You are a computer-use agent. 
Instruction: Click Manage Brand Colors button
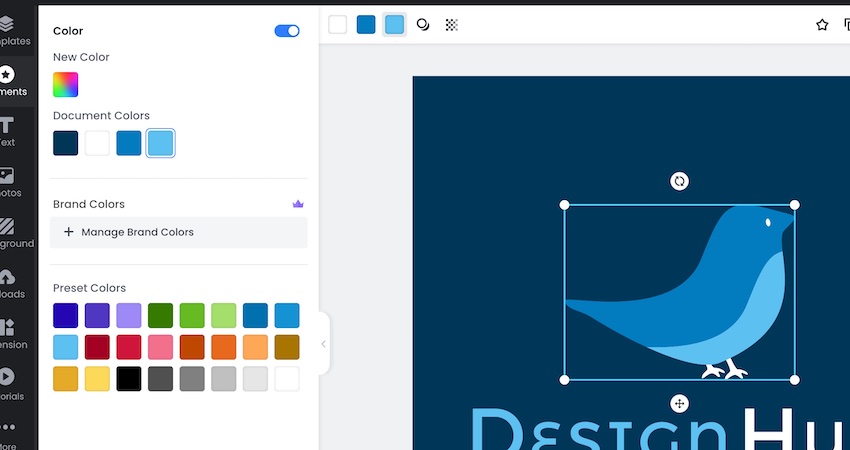click(178, 232)
